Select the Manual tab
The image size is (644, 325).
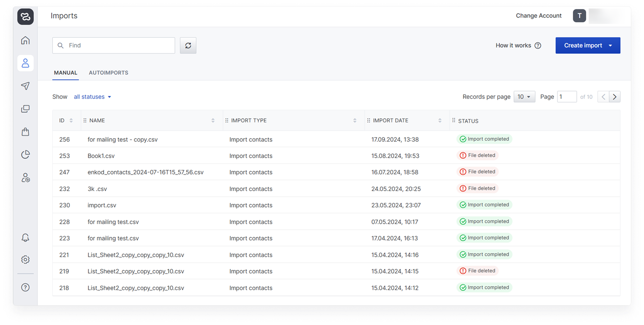point(65,73)
